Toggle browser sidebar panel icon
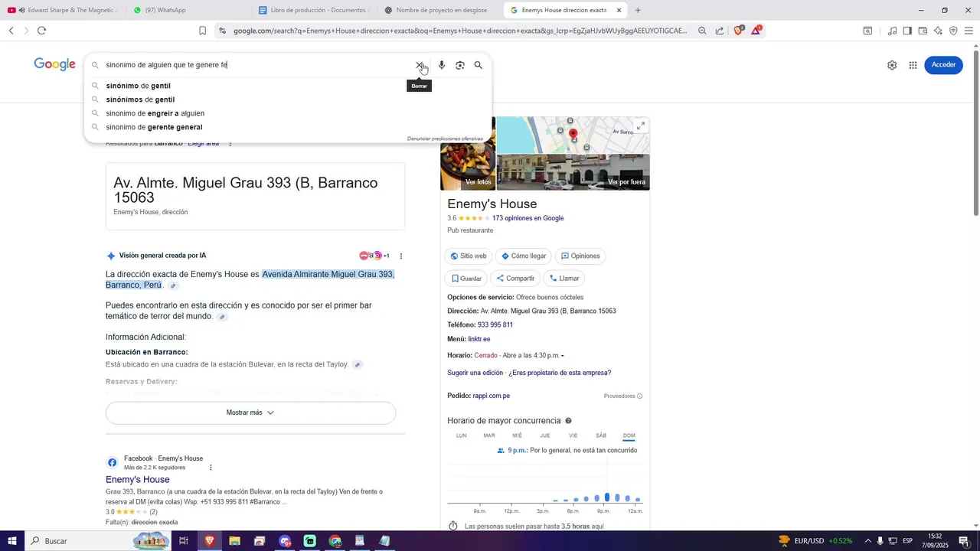The image size is (980, 551). (907, 31)
